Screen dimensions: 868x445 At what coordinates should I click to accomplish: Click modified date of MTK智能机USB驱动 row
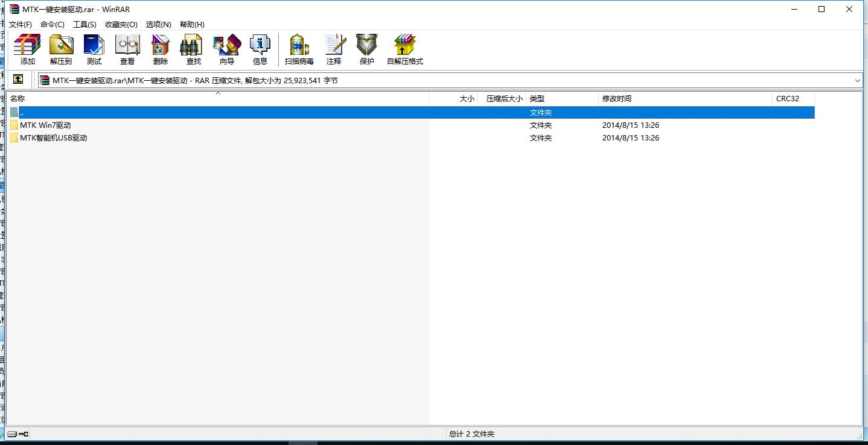[x=631, y=138]
